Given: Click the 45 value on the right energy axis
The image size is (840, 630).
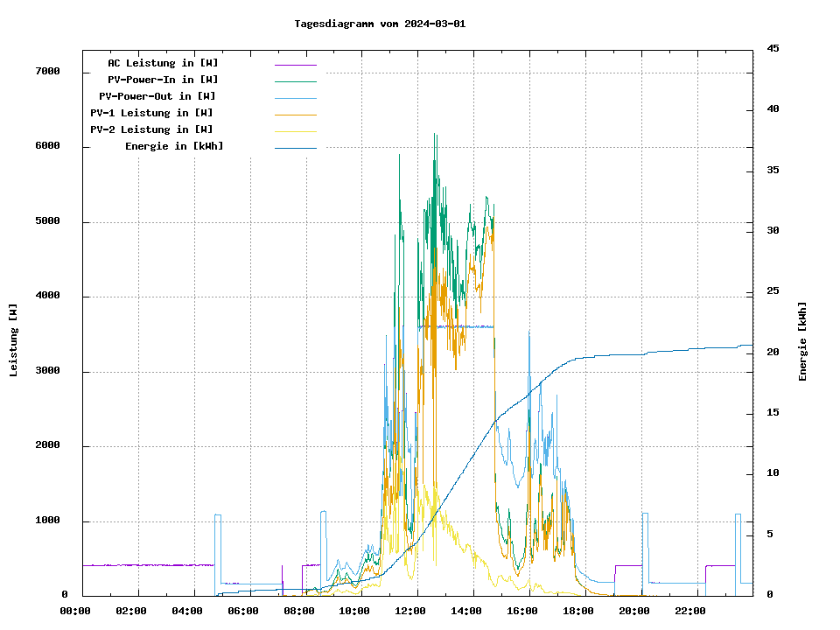Looking at the screenshot, I should point(773,49).
